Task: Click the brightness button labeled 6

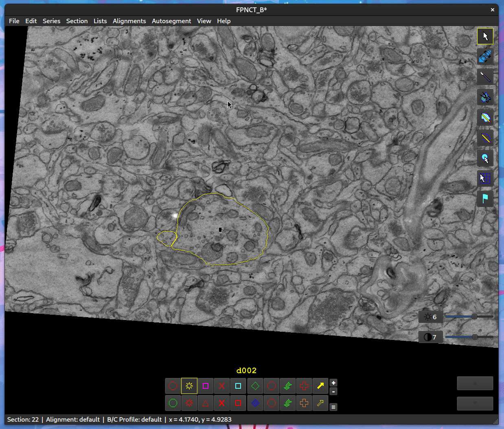Action: tap(430, 317)
